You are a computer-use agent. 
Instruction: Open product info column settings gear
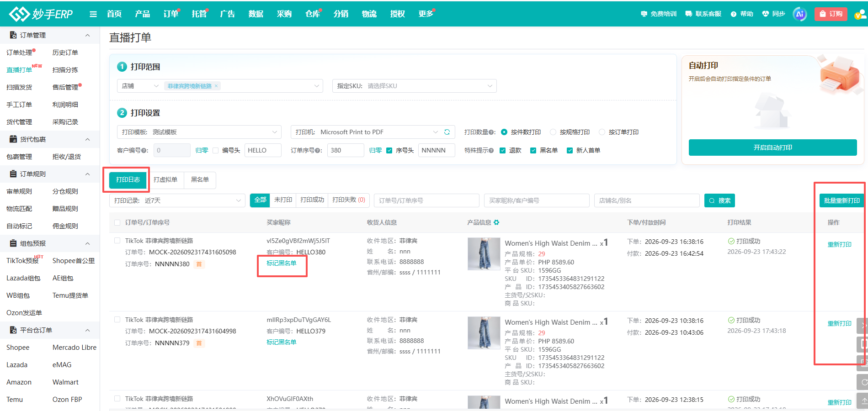pyautogui.click(x=496, y=222)
